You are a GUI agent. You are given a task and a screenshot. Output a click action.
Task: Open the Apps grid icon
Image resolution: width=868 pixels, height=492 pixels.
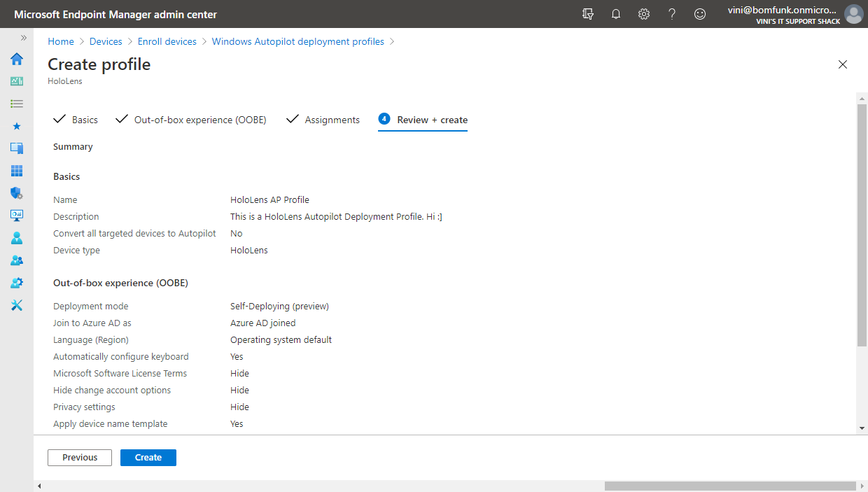coord(17,171)
